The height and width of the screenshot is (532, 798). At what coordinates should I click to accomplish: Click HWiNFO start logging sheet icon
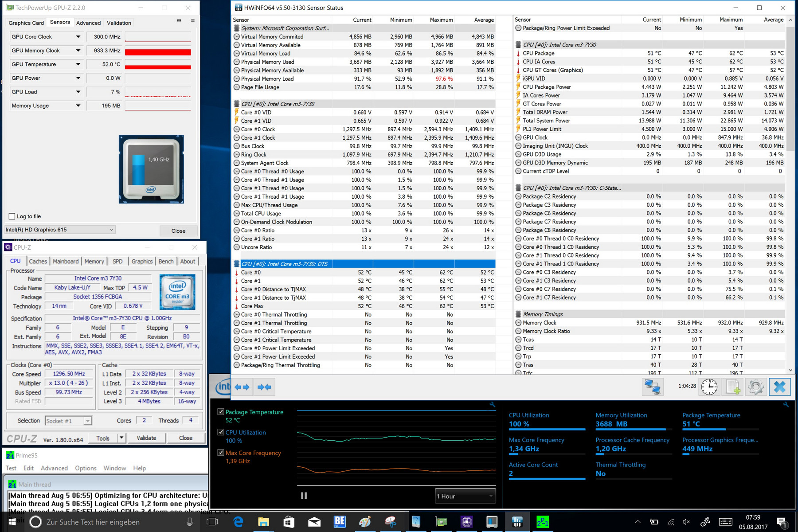[732, 387]
